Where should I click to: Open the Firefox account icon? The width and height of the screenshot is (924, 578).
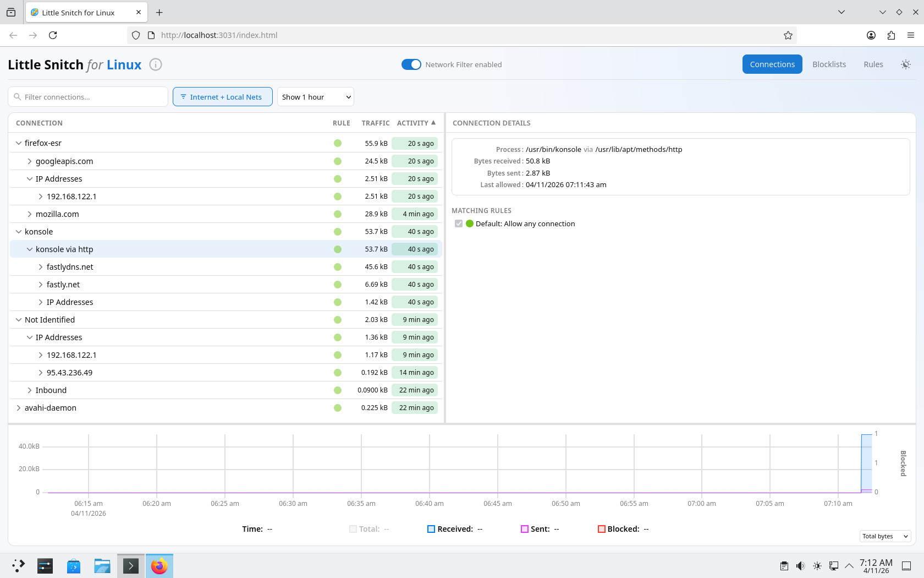pos(871,35)
